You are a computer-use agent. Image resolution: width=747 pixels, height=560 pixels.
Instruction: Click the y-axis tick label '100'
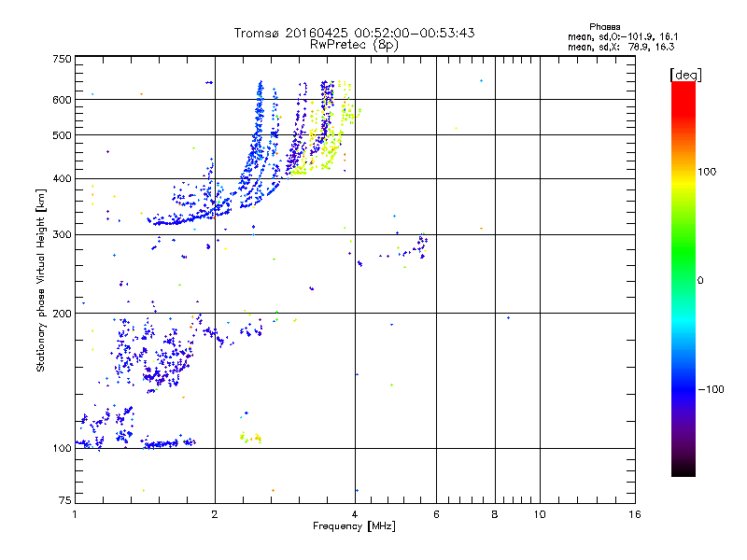point(62,449)
